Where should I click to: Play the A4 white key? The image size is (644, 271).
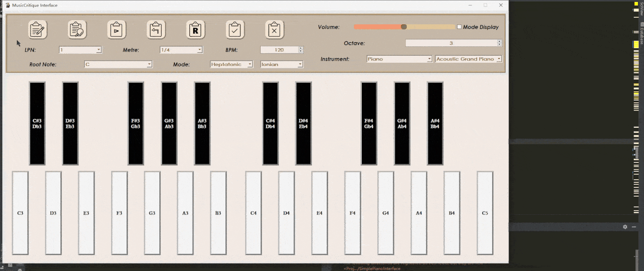[419, 213]
